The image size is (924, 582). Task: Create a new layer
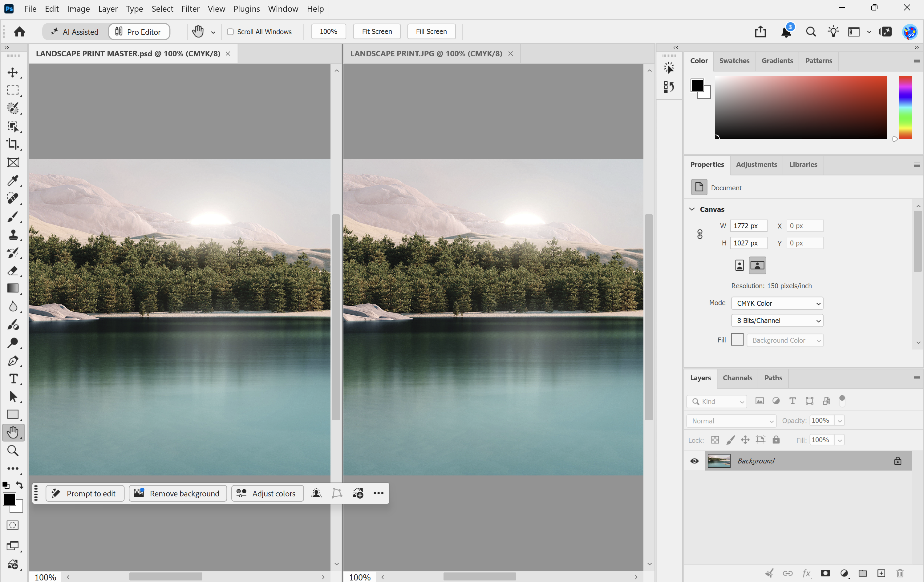click(x=881, y=573)
